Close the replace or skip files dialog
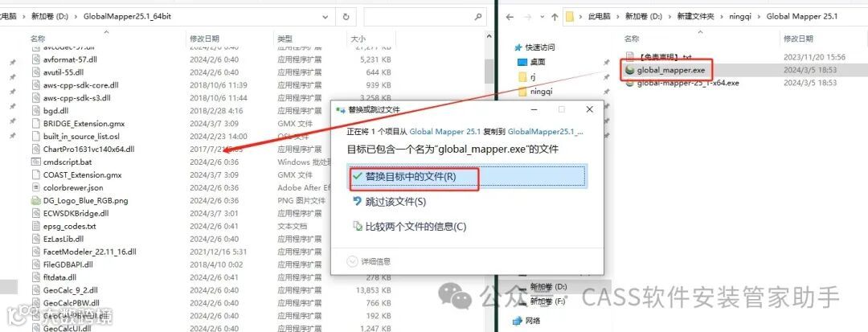 (x=590, y=109)
